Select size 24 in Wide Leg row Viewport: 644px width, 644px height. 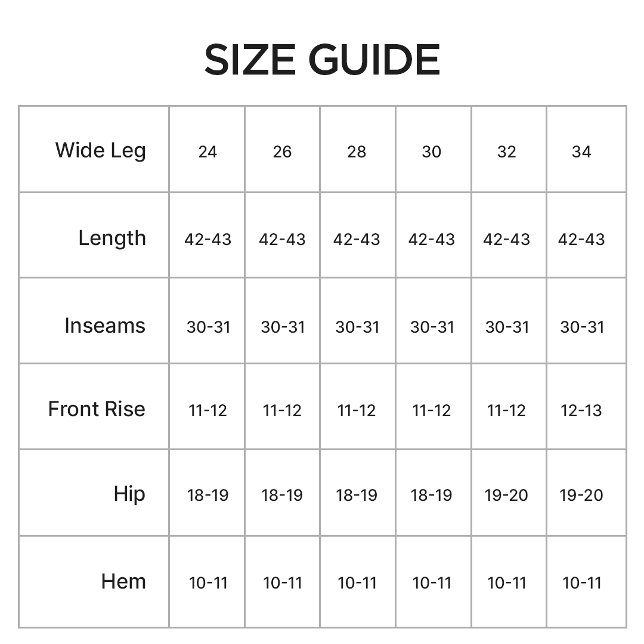click(208, 151)
